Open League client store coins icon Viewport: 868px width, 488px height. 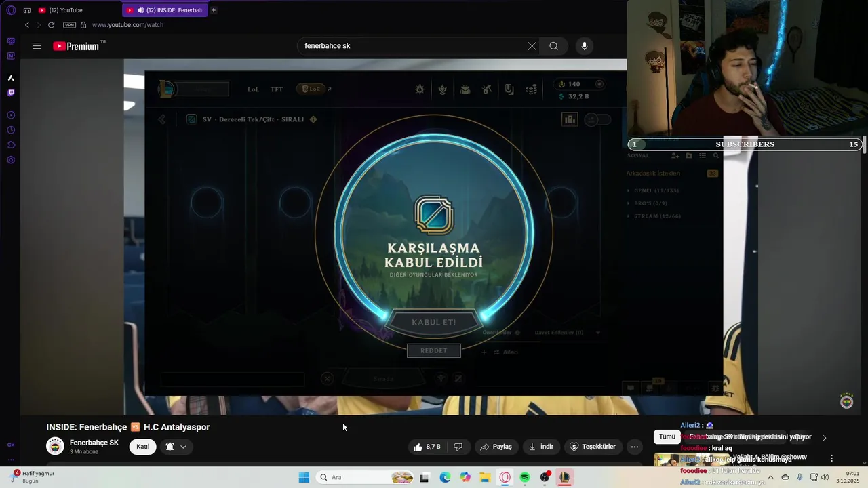tap(532, 89)
